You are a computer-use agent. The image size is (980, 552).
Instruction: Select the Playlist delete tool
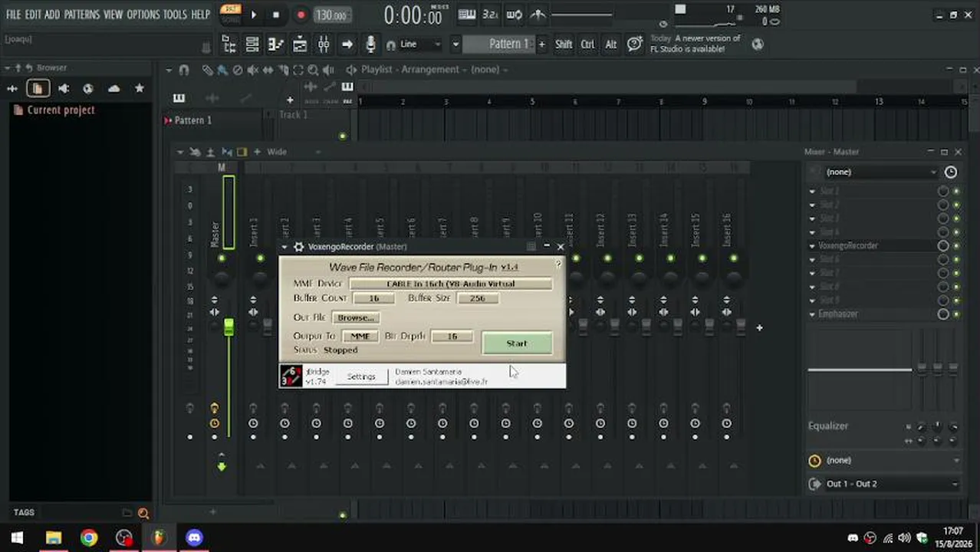click(x=238, y=70)
